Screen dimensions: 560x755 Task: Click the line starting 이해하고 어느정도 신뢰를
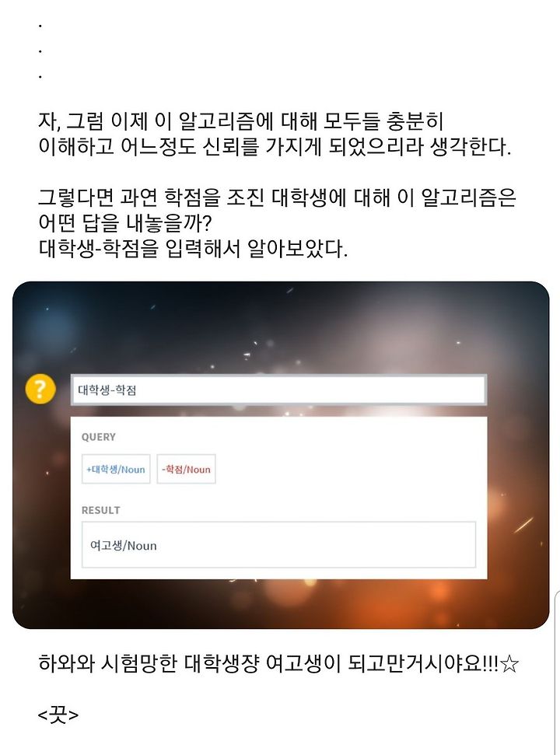click(x=275, y=146)
